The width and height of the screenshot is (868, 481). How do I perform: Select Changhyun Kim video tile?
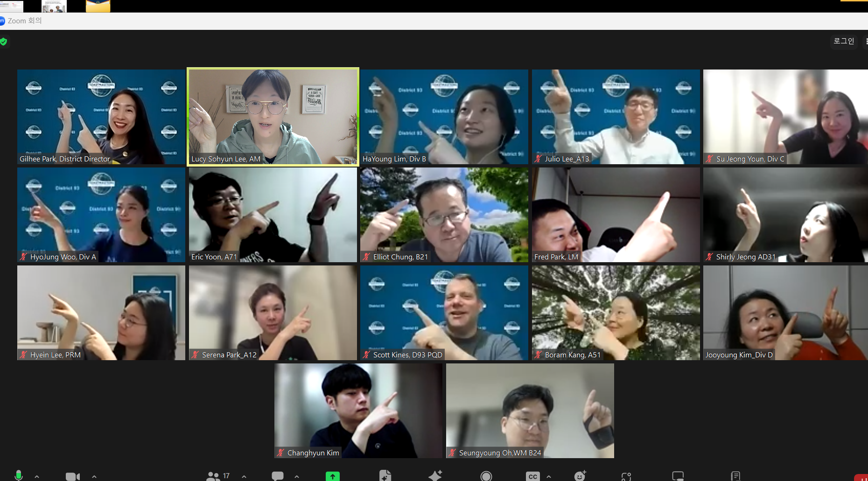(x=358, y=411)
